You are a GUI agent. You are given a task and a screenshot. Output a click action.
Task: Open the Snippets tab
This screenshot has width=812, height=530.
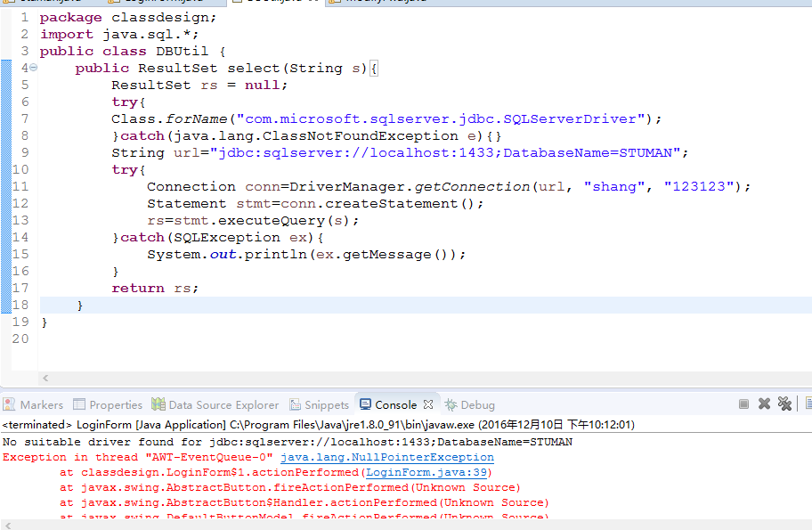tap(327, 404)
